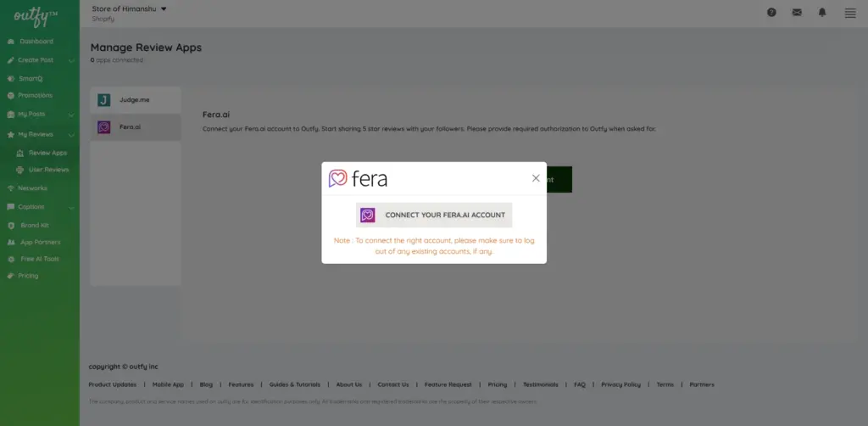Open the Privacy Policy footer link
This screenshot has height=426, width=868.
[x=620, y=384]
